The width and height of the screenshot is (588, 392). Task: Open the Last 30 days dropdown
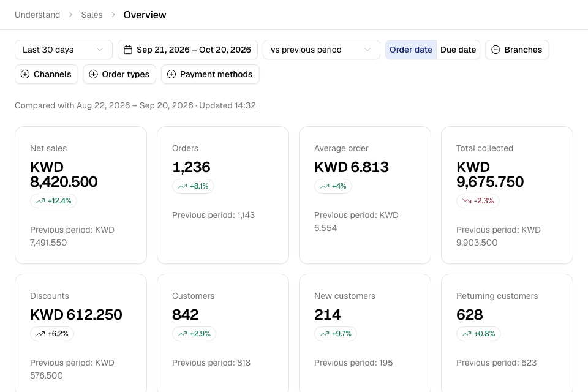64,50
